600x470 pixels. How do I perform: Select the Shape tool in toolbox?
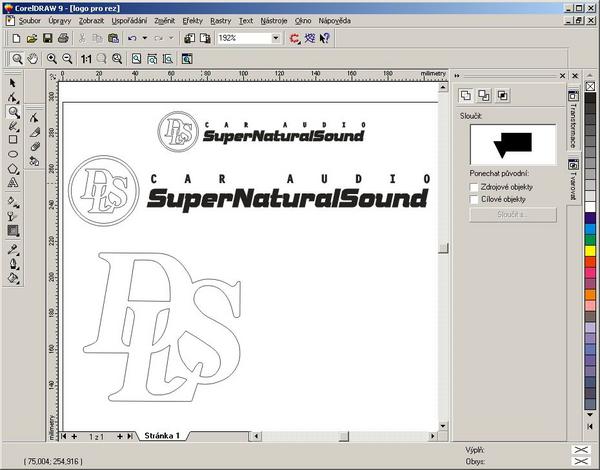click(13, 98)
